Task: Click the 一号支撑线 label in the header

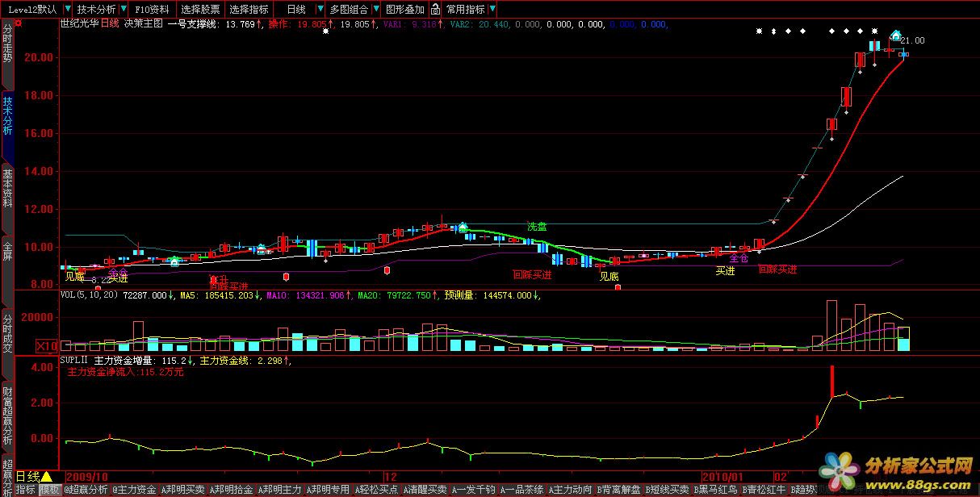Action: (193, 24)
